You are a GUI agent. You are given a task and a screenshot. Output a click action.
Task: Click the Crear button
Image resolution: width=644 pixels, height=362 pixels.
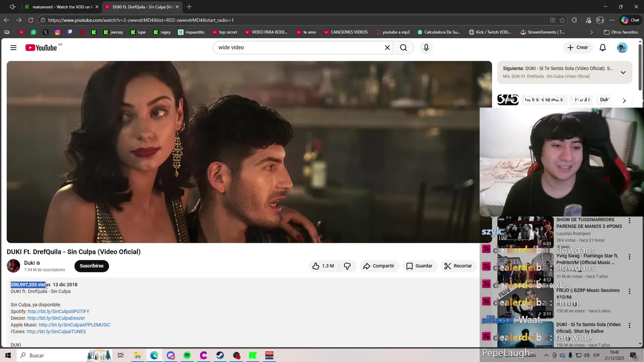coord(578,48)
